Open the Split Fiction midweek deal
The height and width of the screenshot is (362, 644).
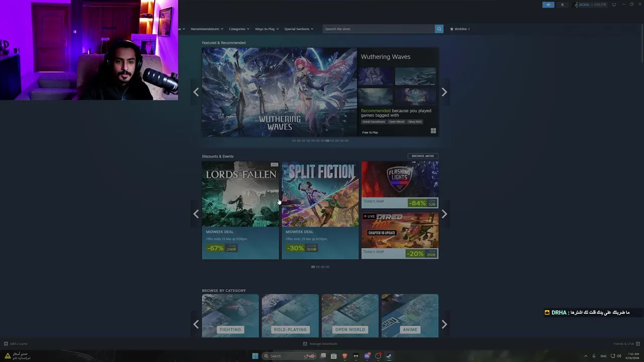coord(320,210)
